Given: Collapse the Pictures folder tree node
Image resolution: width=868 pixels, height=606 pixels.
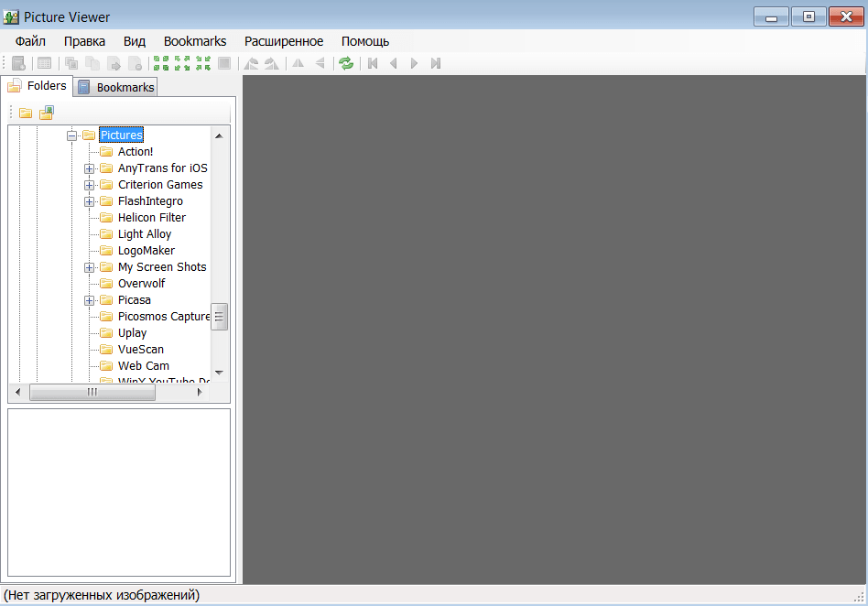Looking at the screenshot, I should (71, 135).
